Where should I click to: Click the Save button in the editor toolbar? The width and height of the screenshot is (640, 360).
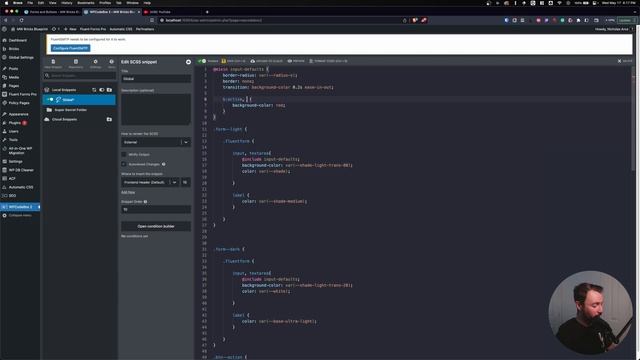point(233,61)
